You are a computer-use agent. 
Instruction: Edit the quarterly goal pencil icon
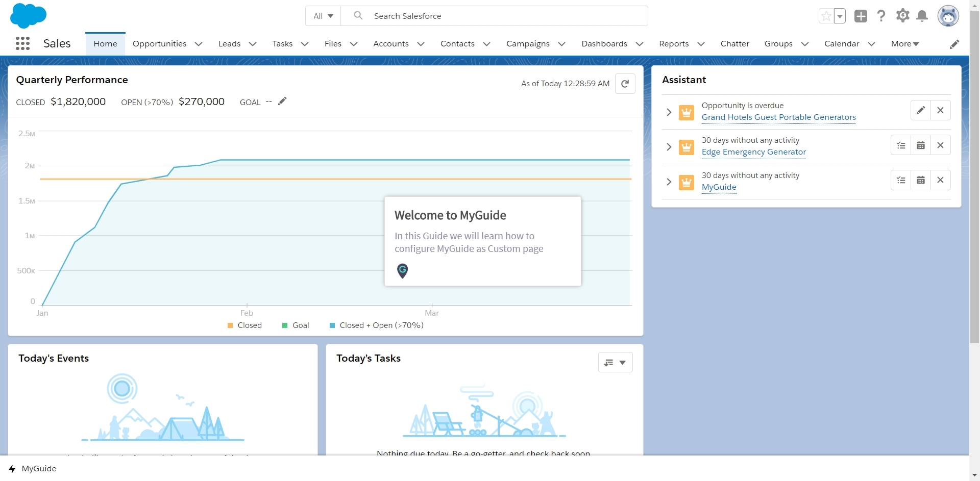(x=282, y=101)
